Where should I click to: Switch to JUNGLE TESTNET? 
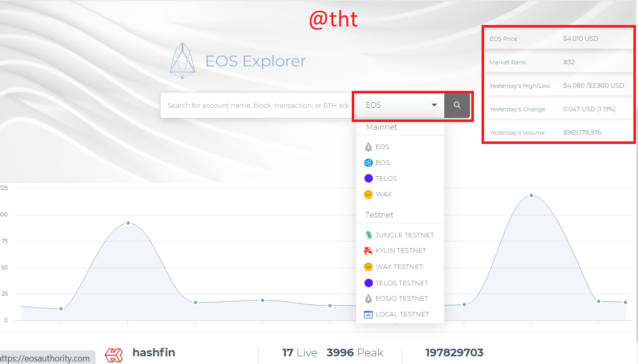[x=404, y=235]
